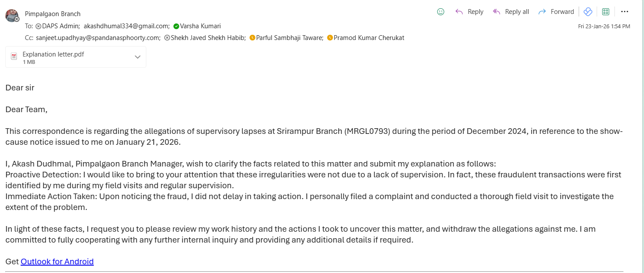Open the three-dot more actions menu
The image size is (644, 273).
[625, 12]
